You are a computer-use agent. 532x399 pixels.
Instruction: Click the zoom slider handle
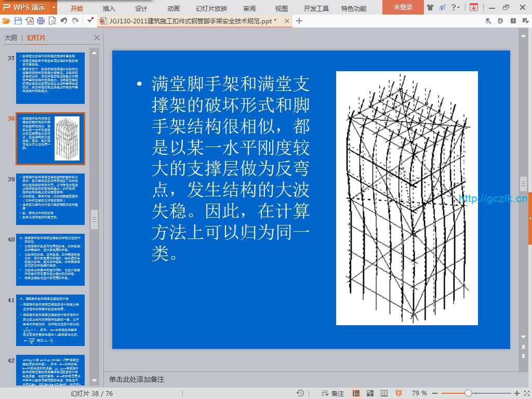tap(468, 393)
